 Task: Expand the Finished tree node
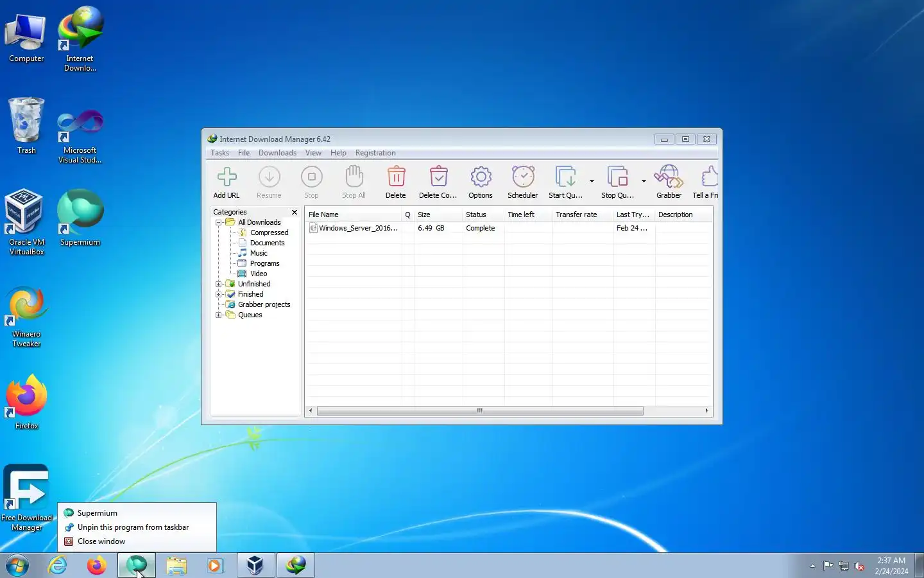pyautogui.click(x=218, y=294)
